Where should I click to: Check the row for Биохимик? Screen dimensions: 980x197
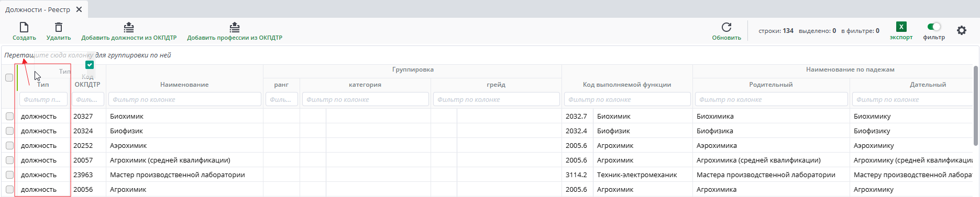coord(9,116)
